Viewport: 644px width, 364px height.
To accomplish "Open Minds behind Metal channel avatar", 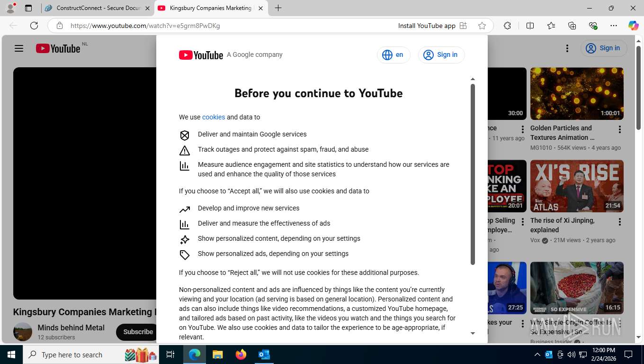I will [23, 332].
